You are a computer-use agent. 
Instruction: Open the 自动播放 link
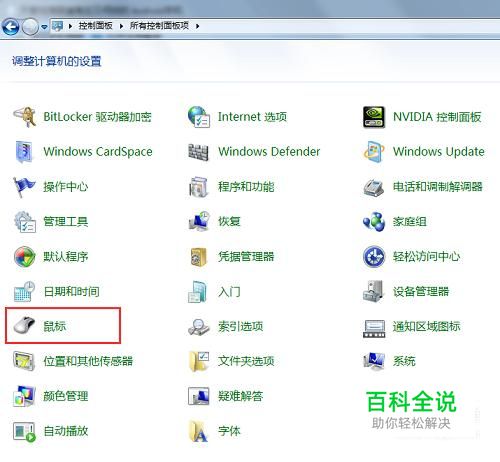coord(66,431)
